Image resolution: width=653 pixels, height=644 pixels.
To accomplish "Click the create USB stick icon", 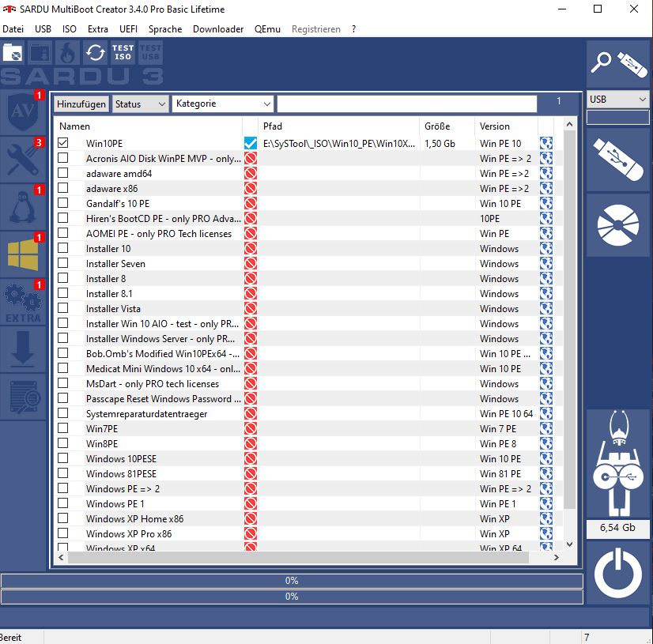I will [x=618, y=160].
